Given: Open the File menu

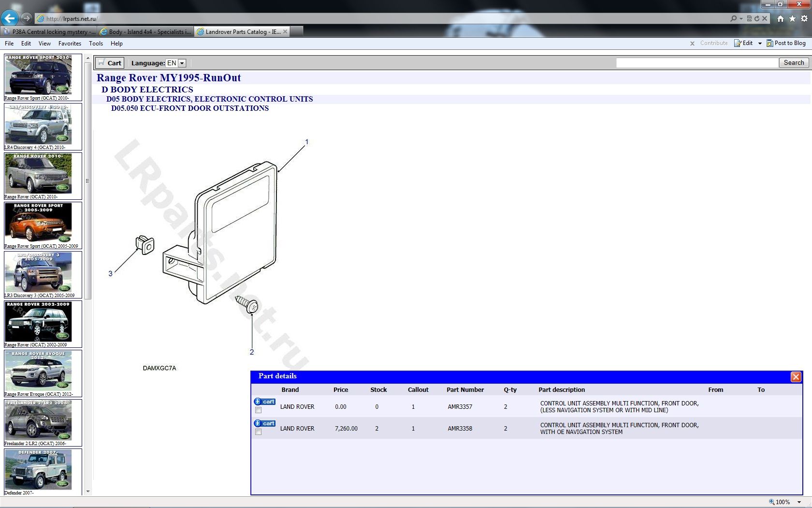Looking at the screenshot, I should coord(9,44).
